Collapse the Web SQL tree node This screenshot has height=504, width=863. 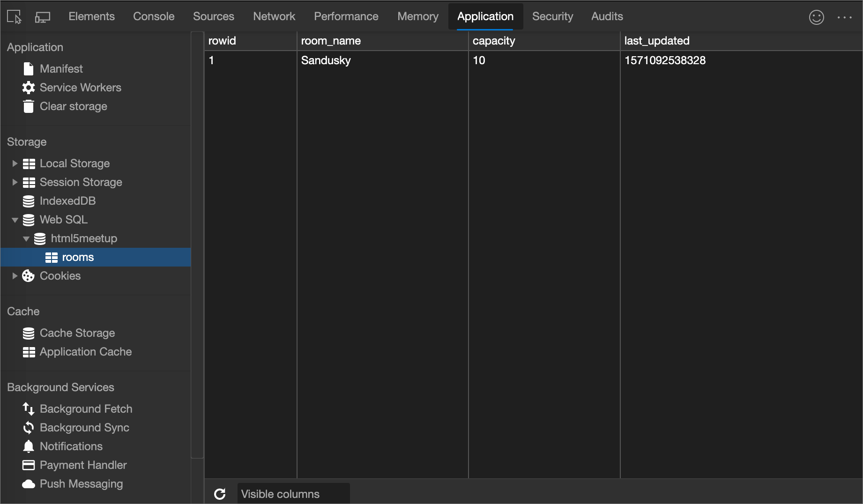coord(15,220)
